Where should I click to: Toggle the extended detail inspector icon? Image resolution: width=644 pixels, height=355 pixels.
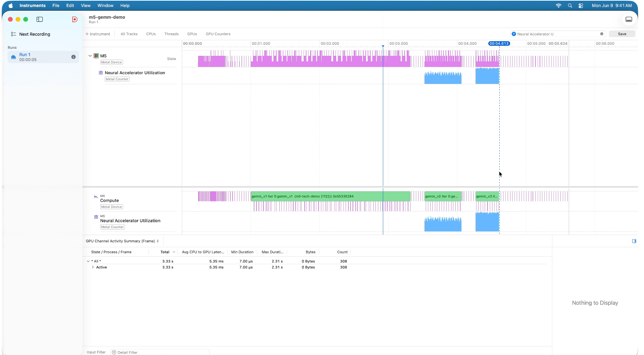point(634,241)
